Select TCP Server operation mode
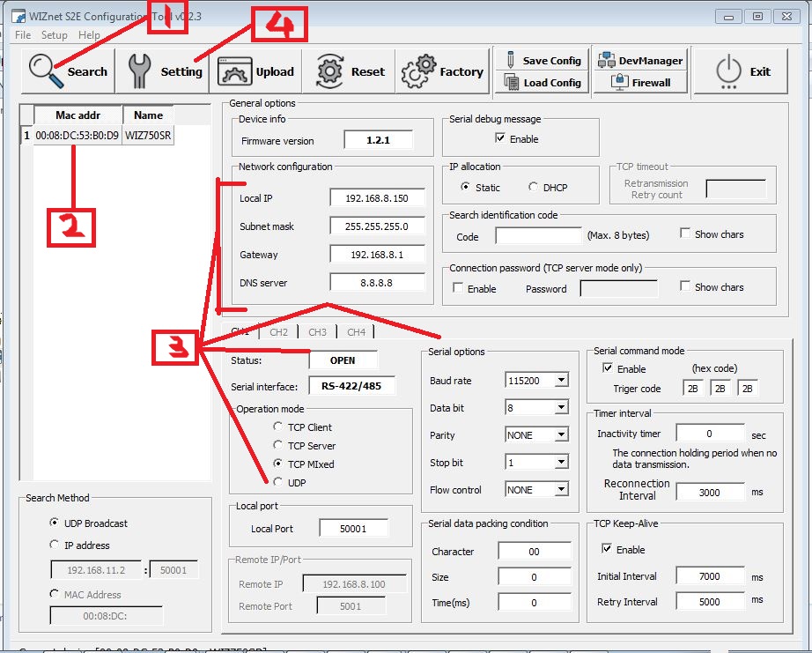 pyautogui.click(x=278, y=445)
